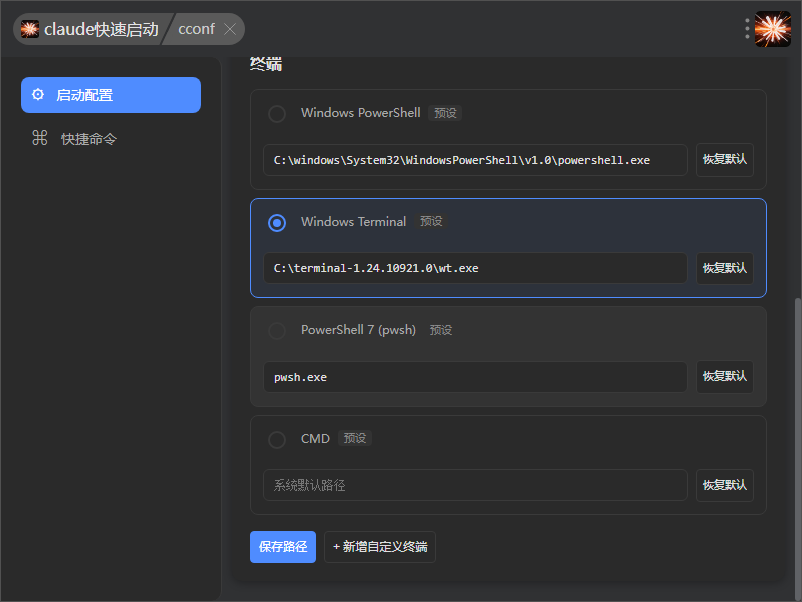This screenshot has width=802, height=602.
Task: Restore default for Windows PowerShell path
Action: pos(725,160)
